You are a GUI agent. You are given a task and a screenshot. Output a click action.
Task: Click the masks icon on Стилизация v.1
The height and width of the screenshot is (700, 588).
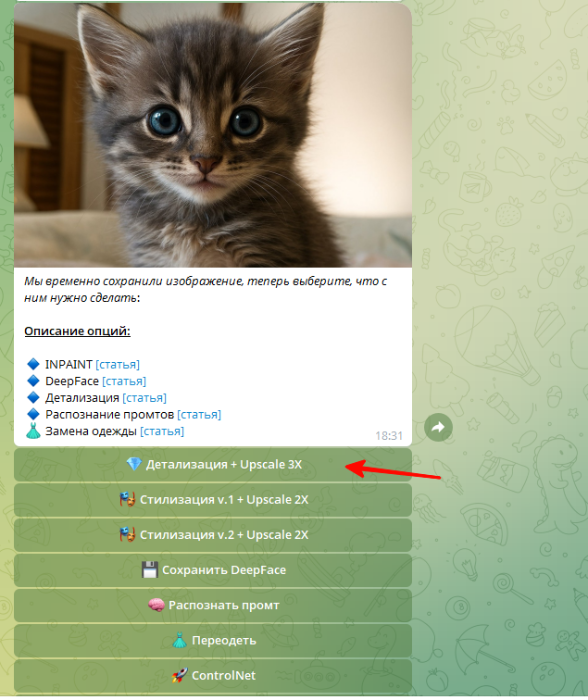[127, 500]
